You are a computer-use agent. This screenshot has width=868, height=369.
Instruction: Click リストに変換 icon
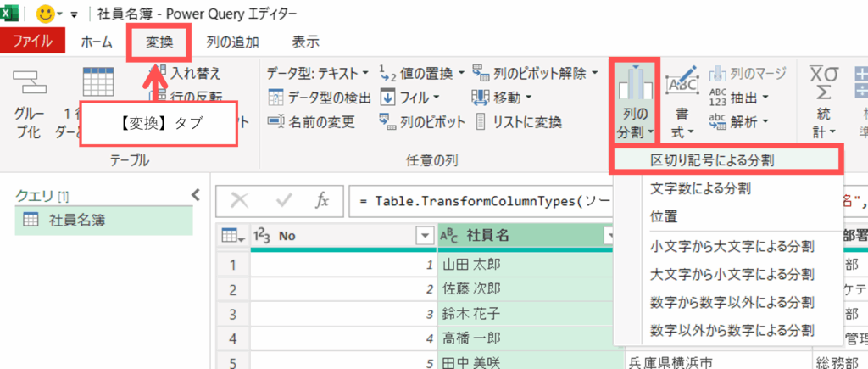coord(481,122)
